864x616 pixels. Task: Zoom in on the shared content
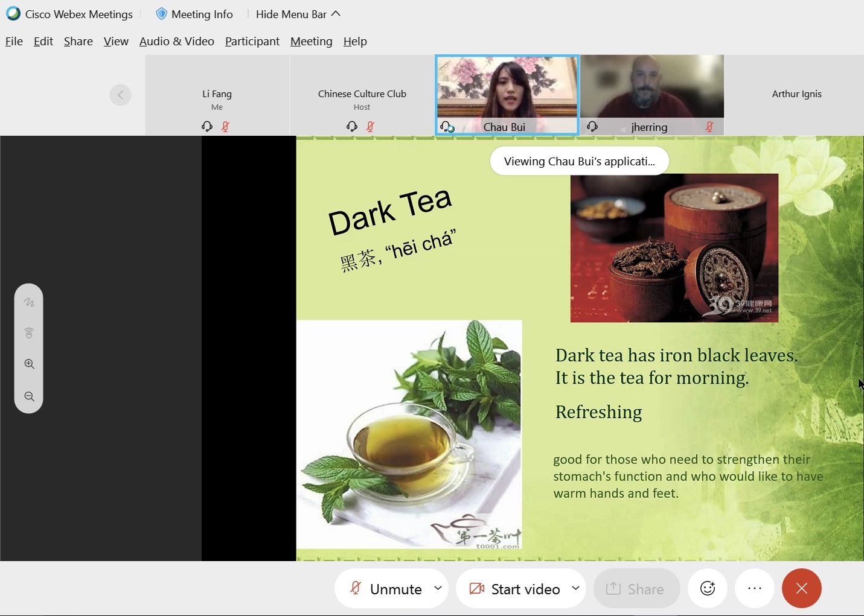(29, 364)
